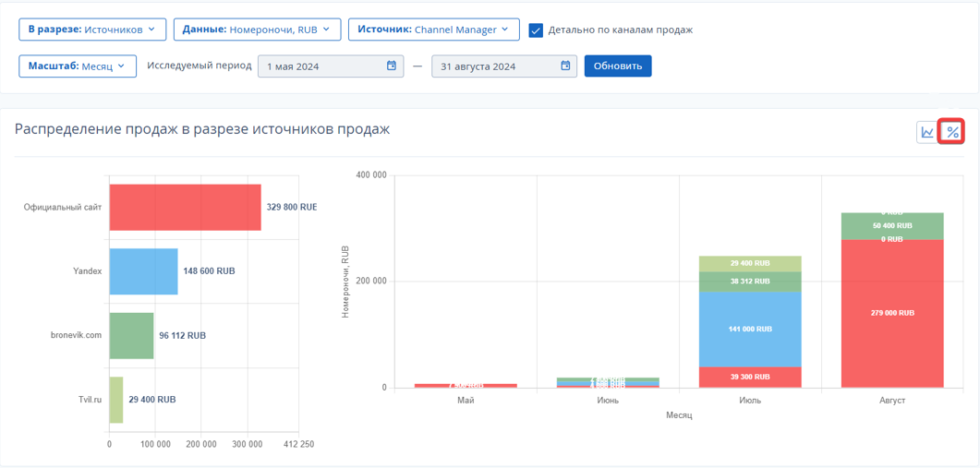Click the '31 августа 2024' end date field
Image resolution: width=980 pixels, height=468 pixels.
coord(503,66)
